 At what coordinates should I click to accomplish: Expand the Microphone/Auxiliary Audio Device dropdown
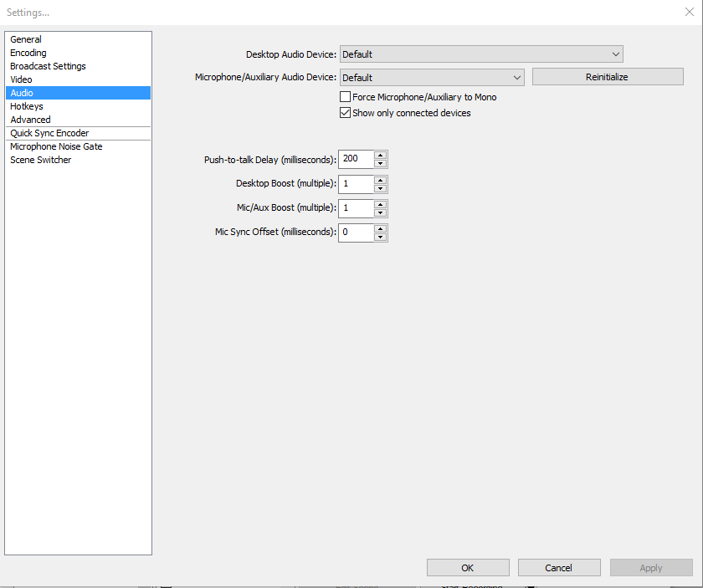point(432,78)
